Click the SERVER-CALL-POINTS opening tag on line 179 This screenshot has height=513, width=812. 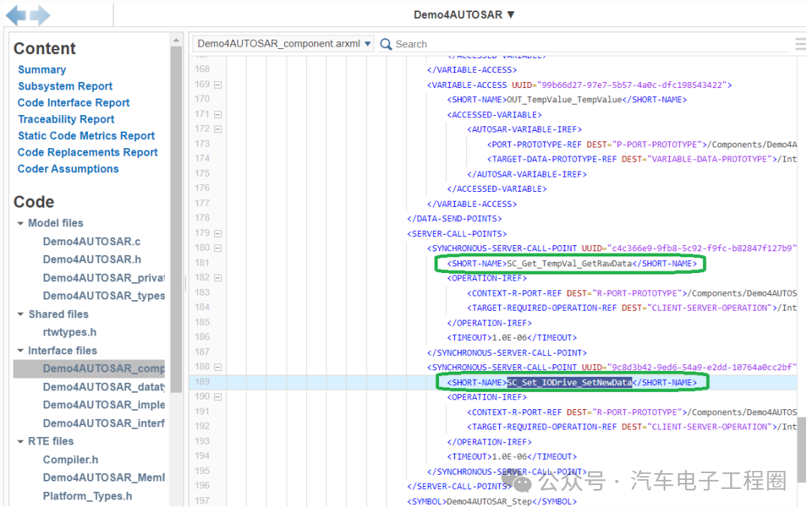(x=457, y=234)
